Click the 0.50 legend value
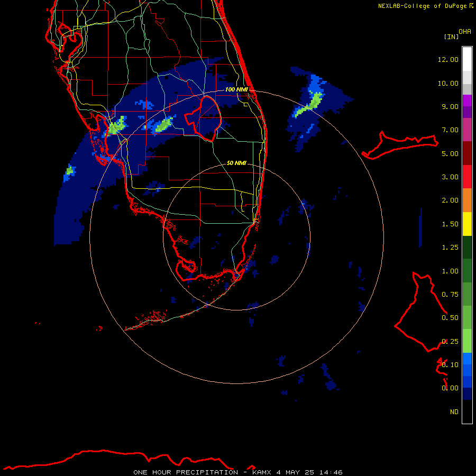Screen dimensions: 476x476 click(x=450, y=318)
